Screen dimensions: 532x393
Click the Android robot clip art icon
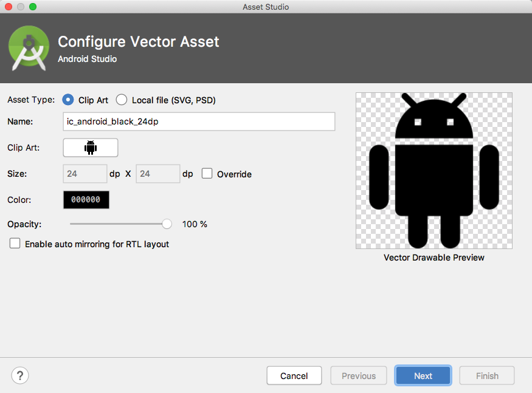pos(90,147)
